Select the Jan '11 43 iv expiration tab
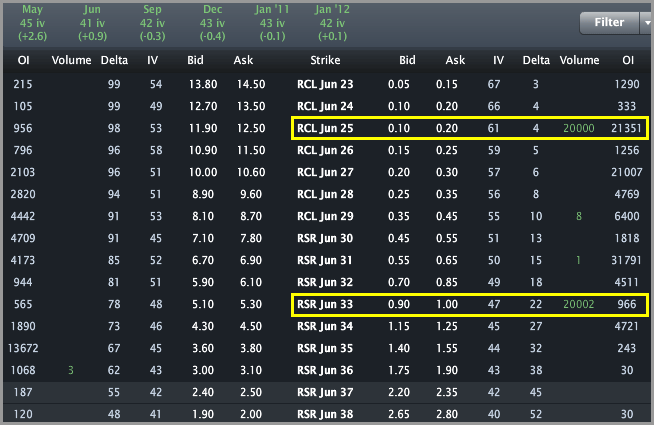The width and height of the screenshot is (654, 425). tap(272, 23)
